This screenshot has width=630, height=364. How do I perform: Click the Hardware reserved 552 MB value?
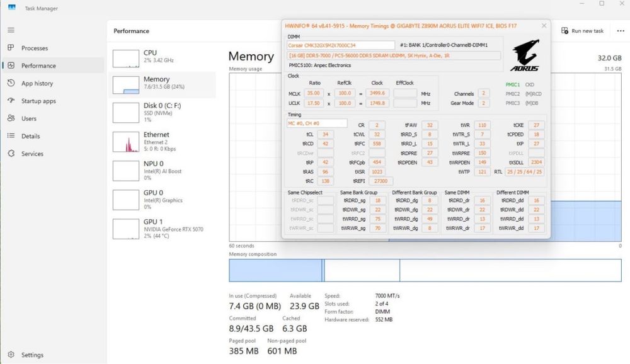(383, 320)
